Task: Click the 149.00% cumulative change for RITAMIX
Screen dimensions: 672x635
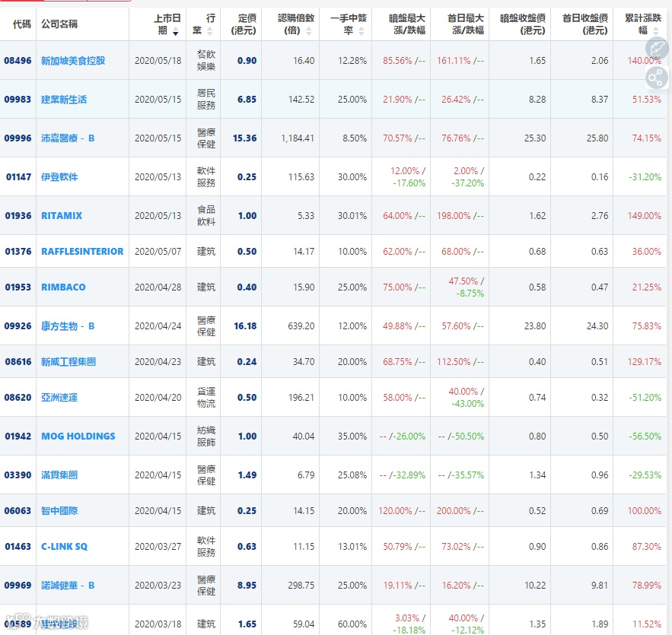Action: [x=645, y=216]
